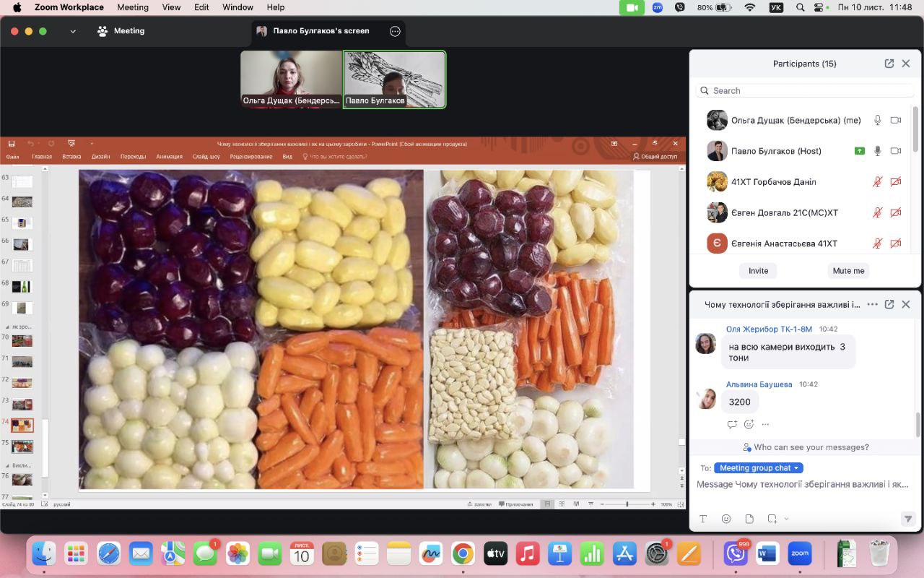Click Ольга Дущак's video thumbnail

[x=291, y=79]
